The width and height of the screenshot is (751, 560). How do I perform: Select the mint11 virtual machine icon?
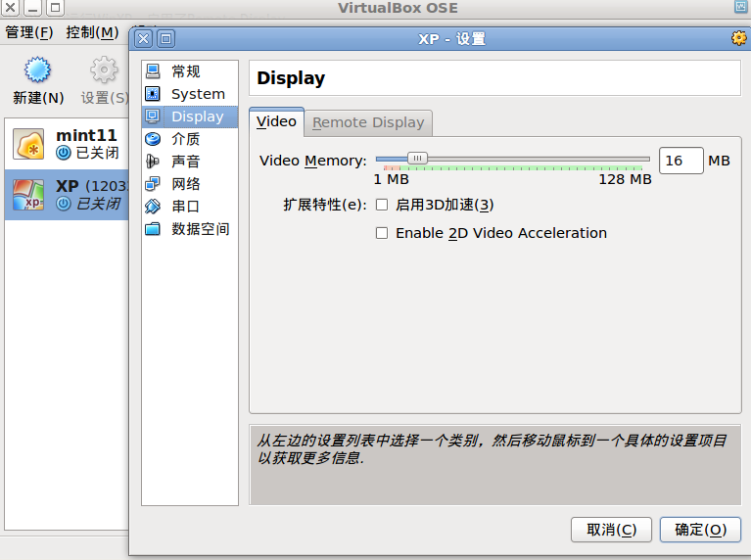[x=28, y=144]
